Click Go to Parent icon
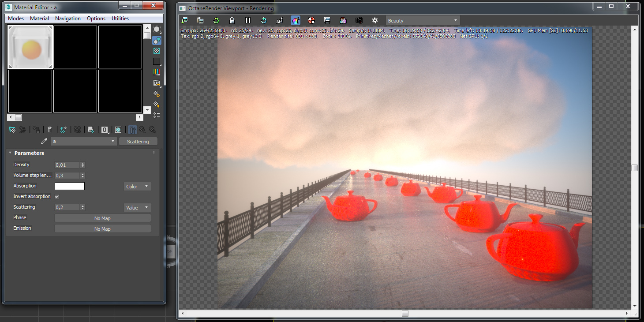Image resolution: width=644 pixels, height=322 pixels. (x=142, y=130)
